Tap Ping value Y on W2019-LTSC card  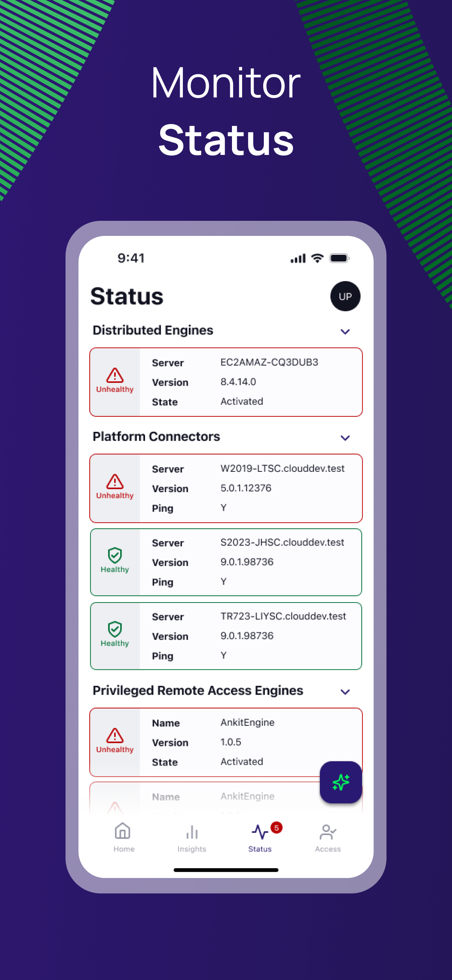tap(223, 508)
